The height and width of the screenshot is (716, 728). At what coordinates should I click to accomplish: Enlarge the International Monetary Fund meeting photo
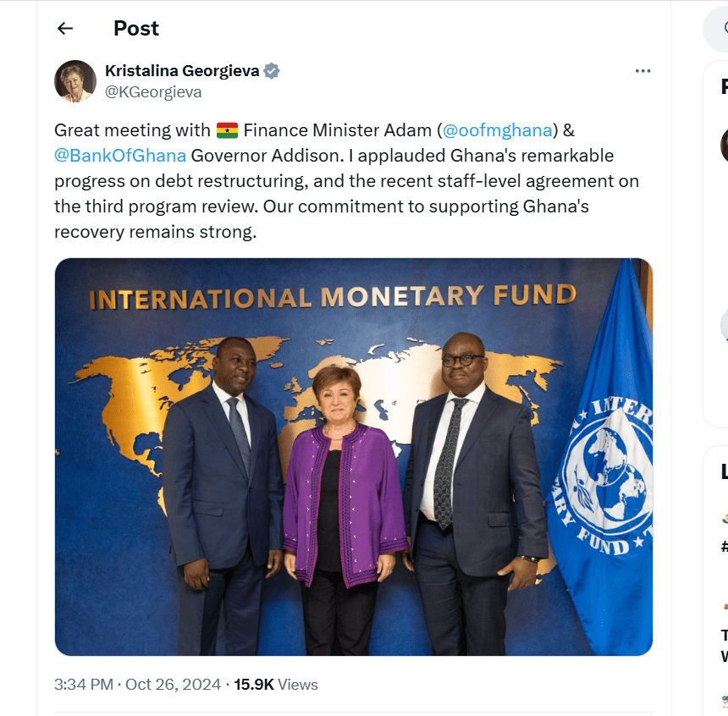354,457
